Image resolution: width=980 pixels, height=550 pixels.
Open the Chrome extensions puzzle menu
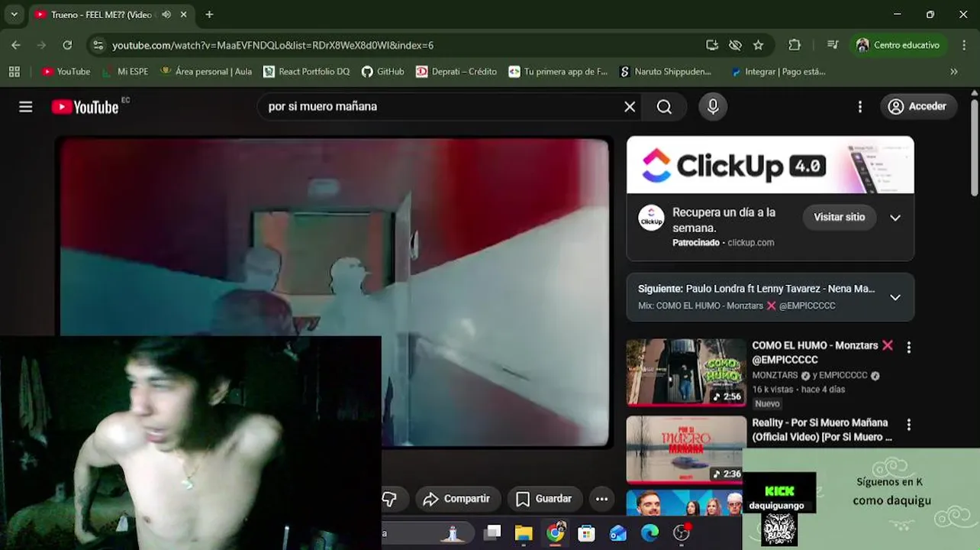[x=795, y=45]
